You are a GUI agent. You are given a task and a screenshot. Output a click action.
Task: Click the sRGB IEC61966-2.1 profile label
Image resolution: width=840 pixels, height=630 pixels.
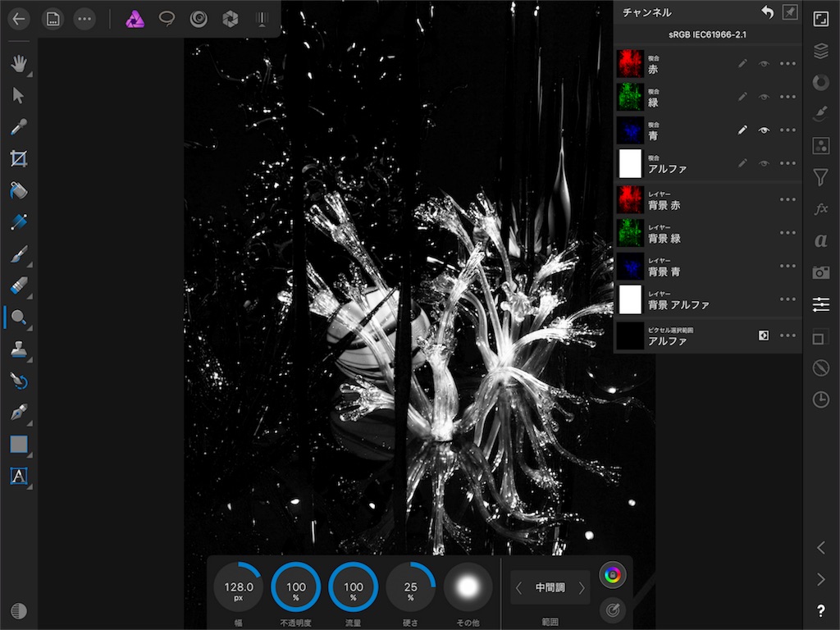[707, 34]
